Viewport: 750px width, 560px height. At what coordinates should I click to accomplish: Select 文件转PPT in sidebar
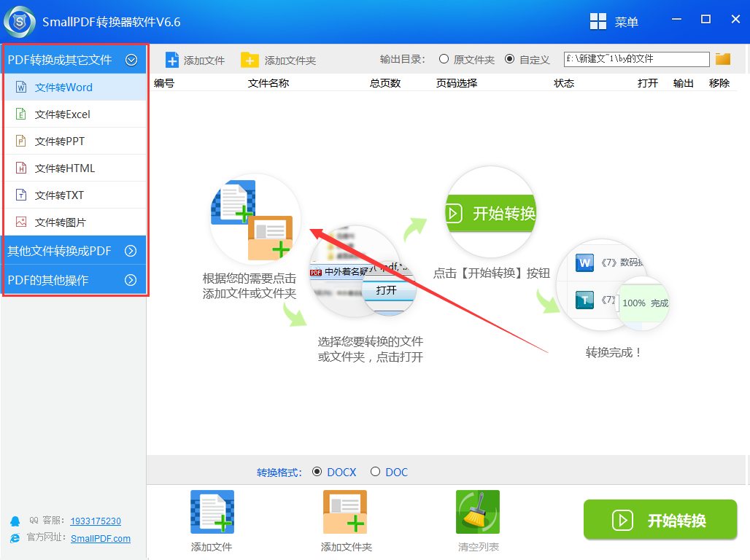tap(75, 141)
